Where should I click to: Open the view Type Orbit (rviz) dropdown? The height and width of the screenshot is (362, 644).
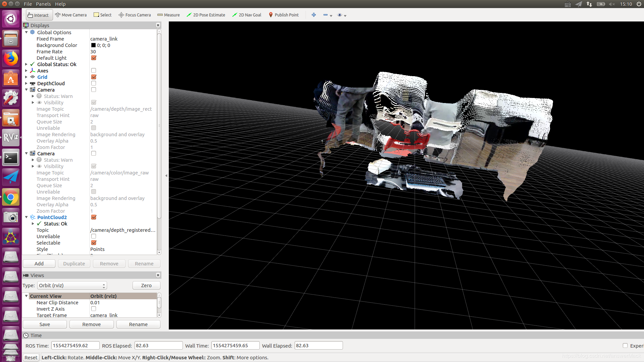(72, 286)
